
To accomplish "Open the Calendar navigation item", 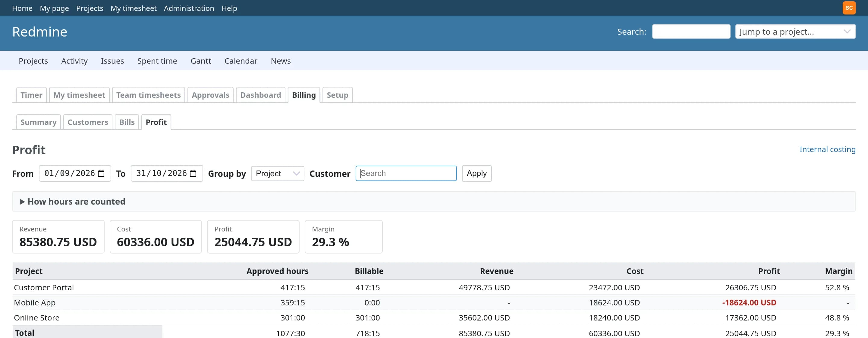I will pyautogui.click(x=241, y=61).
